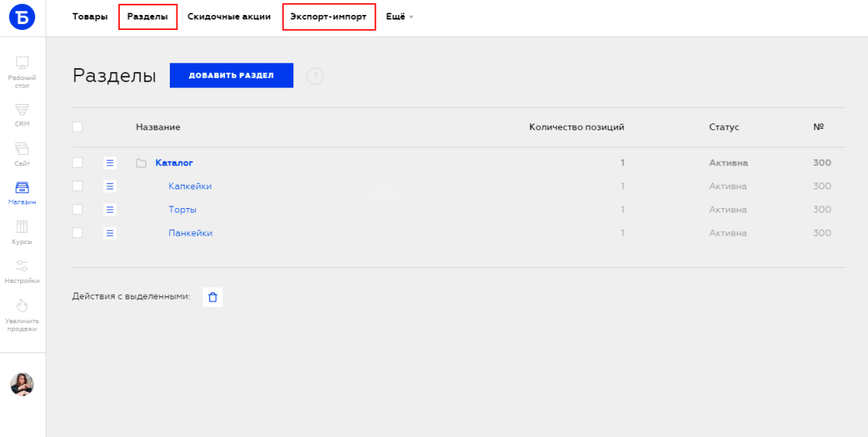Image resolution: width=868 pixels, height=437 pixels.
Task: Open the Каталог section link
Action: click(x=174, y=163)
